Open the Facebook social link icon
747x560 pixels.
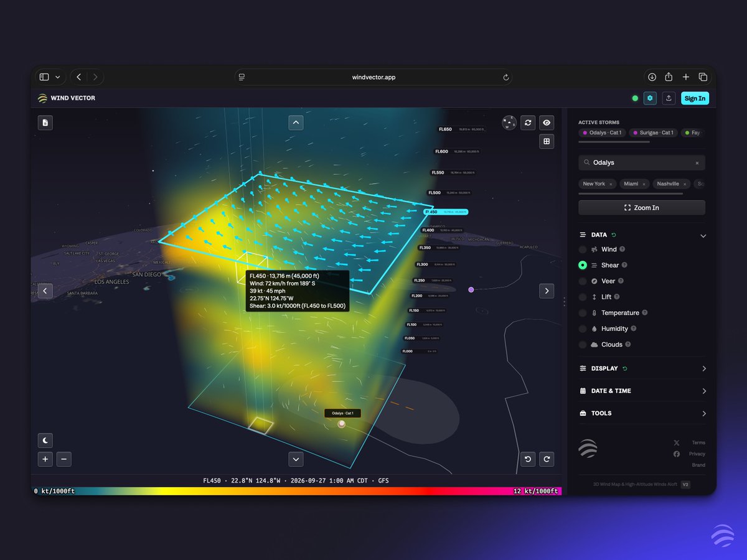pyautogui.click(x=677, y=454)
